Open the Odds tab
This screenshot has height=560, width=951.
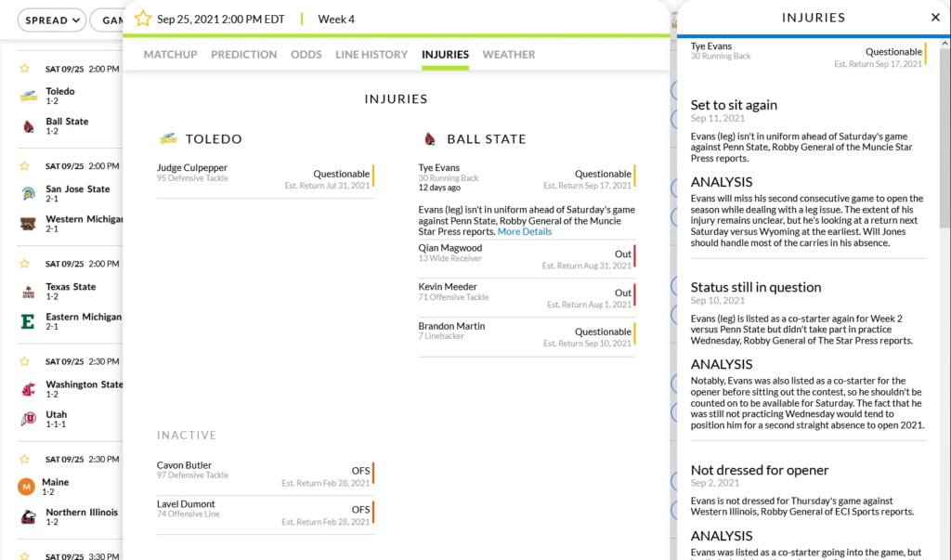pyautogui.click(x=306, y=55)
